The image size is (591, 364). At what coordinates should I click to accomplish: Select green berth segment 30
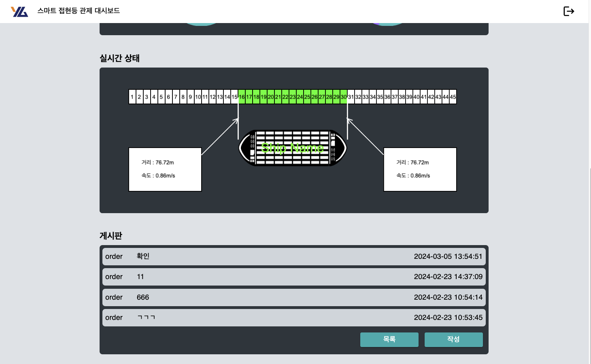344,97
